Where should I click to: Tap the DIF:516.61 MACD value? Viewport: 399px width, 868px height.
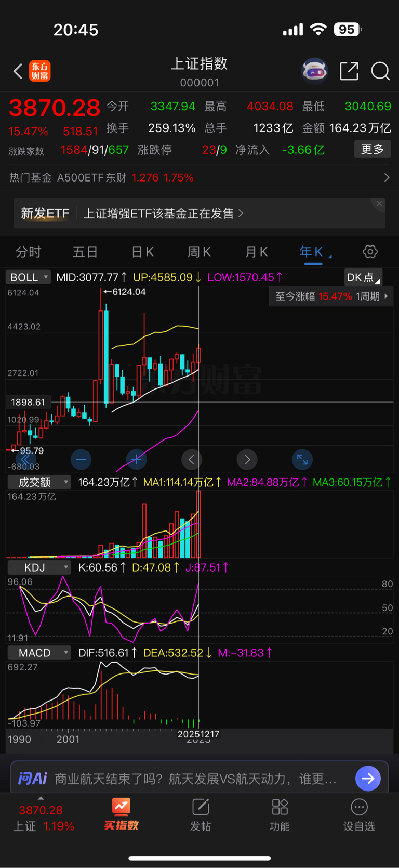coord(108,653)
